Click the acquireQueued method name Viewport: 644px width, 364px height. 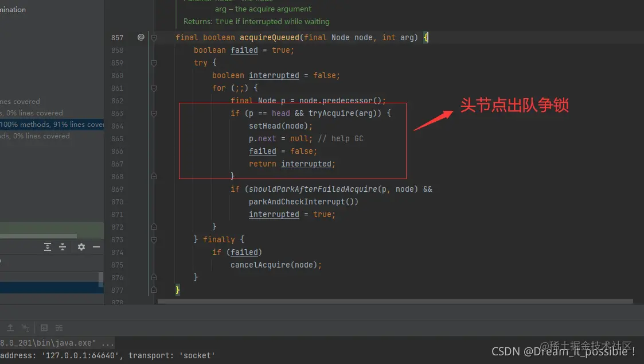270,37
